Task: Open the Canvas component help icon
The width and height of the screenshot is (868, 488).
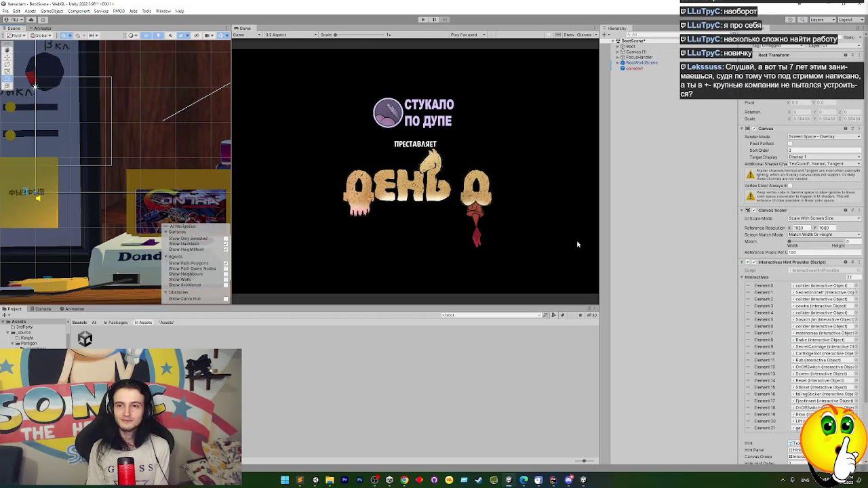Action: [845, 129]
